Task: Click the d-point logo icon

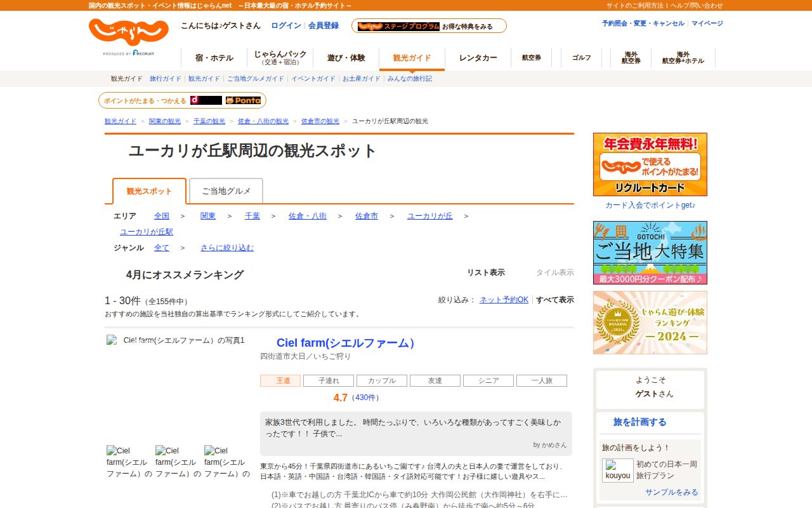Action: click(x=206, y=100)
